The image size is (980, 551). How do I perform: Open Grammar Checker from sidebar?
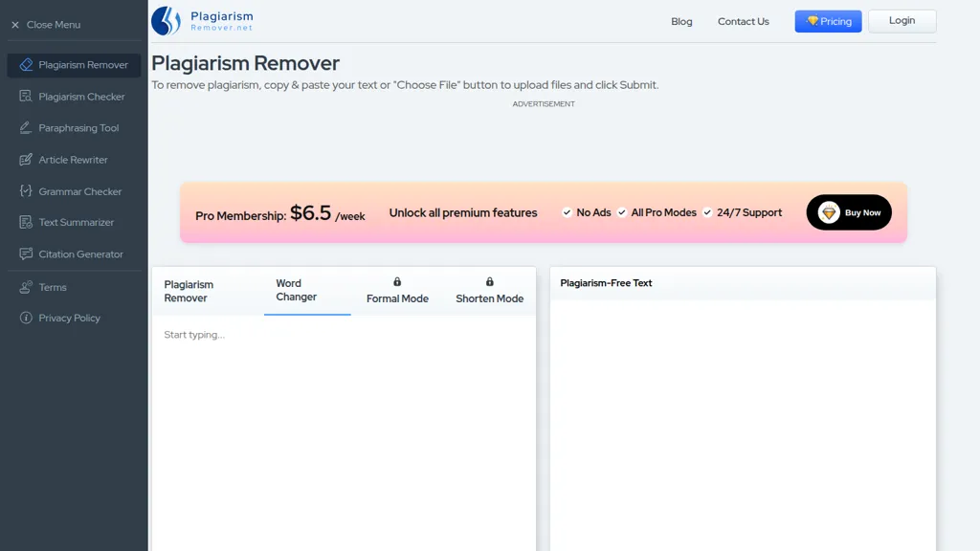[x=74, y=191]
